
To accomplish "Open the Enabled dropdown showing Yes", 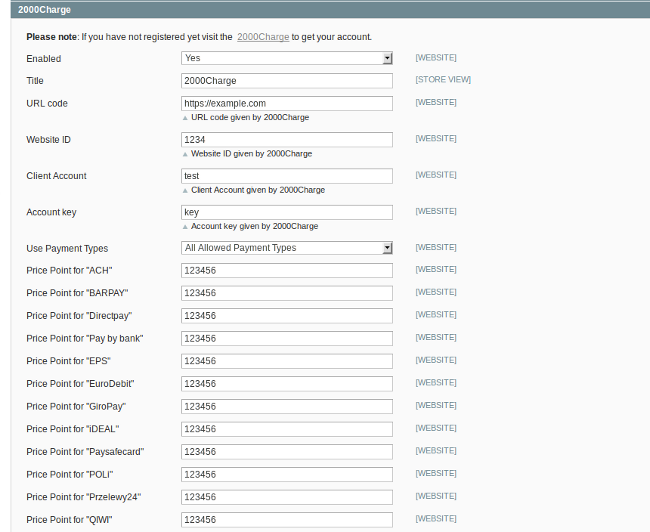I will (x=286, y=58).
